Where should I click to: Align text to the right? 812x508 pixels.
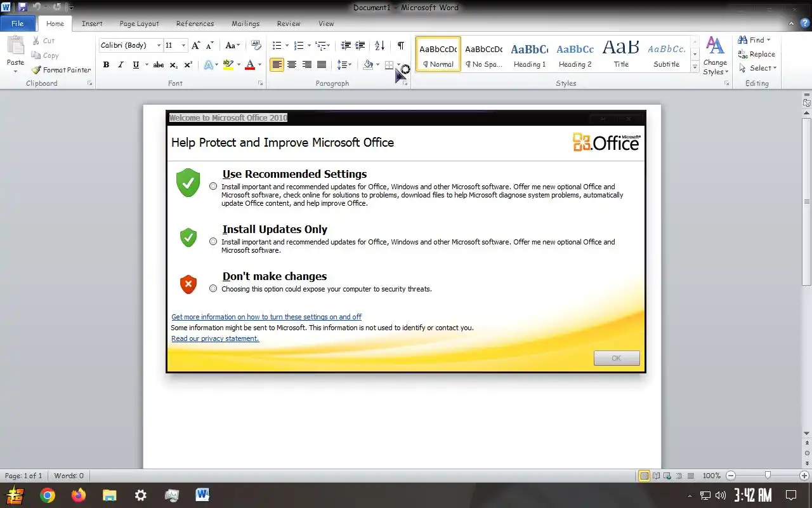pyautogui.click(x=307, y=65)
